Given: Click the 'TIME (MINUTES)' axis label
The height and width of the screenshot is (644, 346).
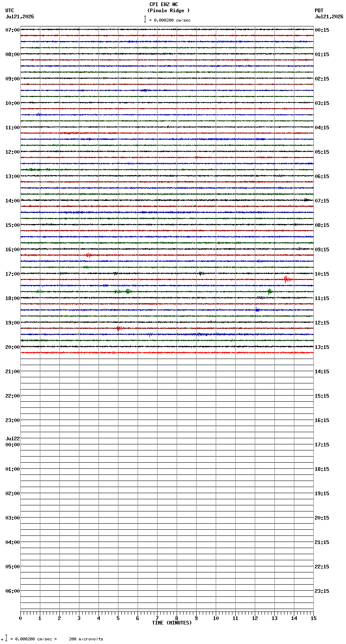Looking at the screenshot, I should (x=172, y=623).
